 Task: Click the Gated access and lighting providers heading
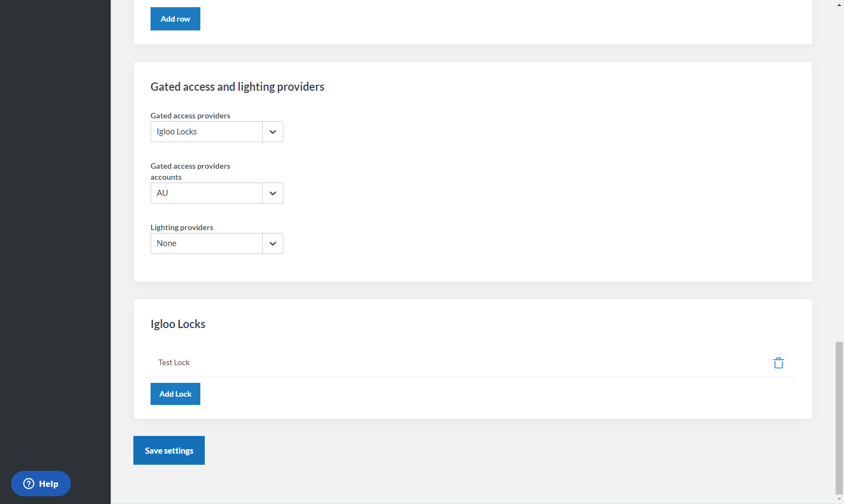coord(237,87)
